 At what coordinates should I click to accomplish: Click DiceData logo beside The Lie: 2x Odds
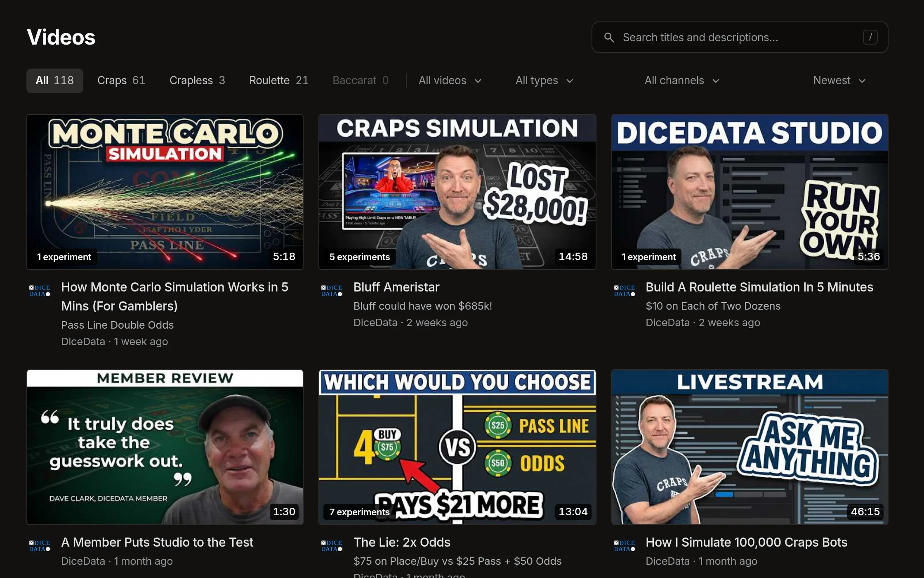332,546
